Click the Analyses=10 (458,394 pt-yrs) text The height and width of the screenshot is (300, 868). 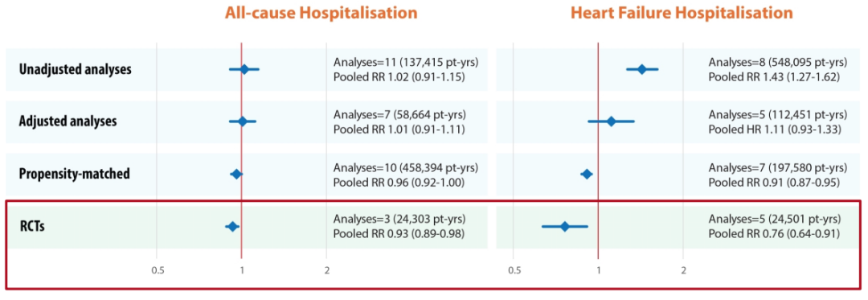406,167
